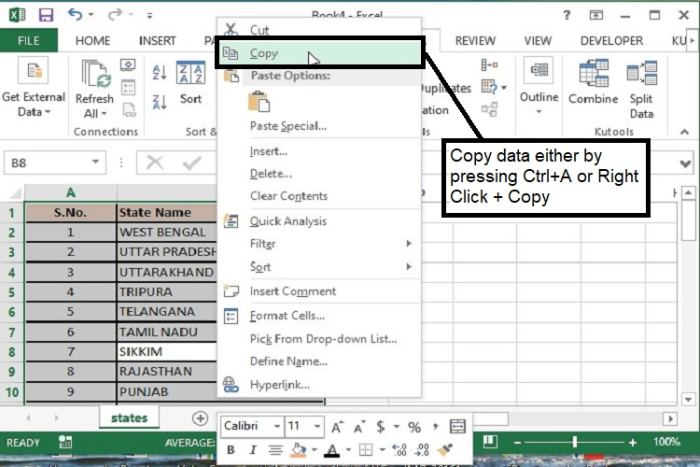Viewport: 700px width, 467px height.
Task: Add a new sheet with the plus button
Action: [x=200, y=418]
